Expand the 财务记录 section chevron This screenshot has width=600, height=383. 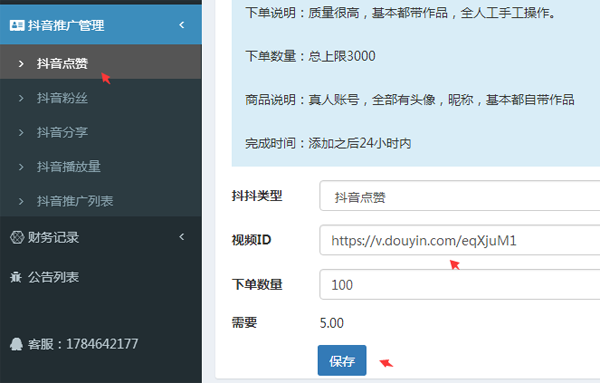(x=182, y=237)
